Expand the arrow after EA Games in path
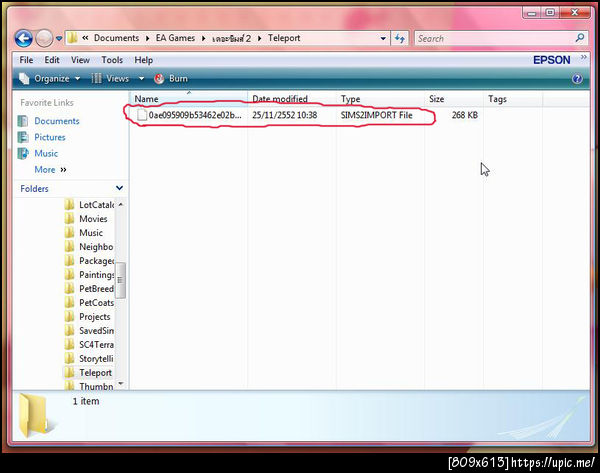The width and height of the screenshot is (600, 473). 203,38
